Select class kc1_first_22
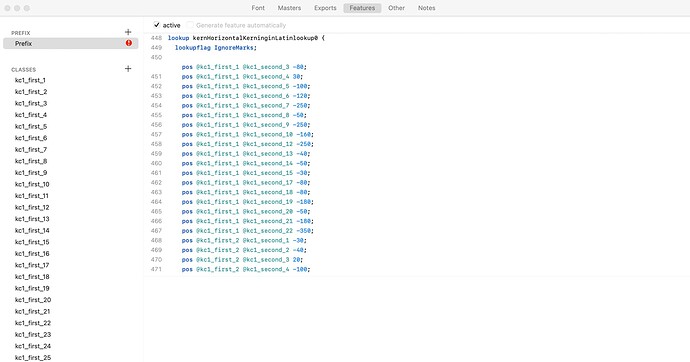Screen dimensions: 690x362 click(x=33, y=323)
